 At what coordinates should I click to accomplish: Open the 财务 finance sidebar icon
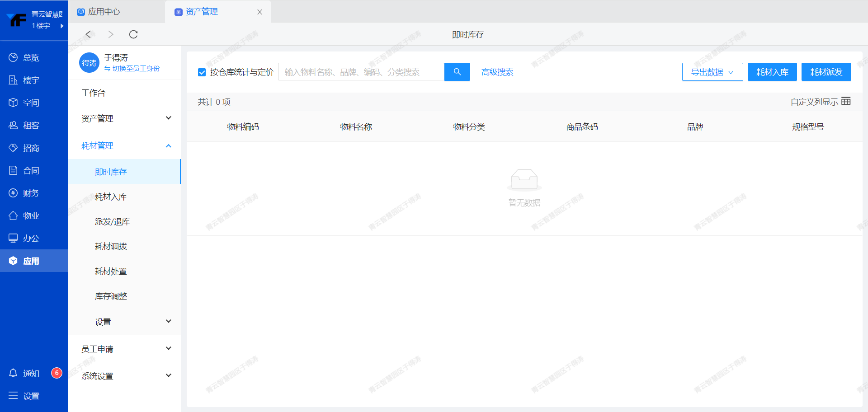tap(13, 193)
